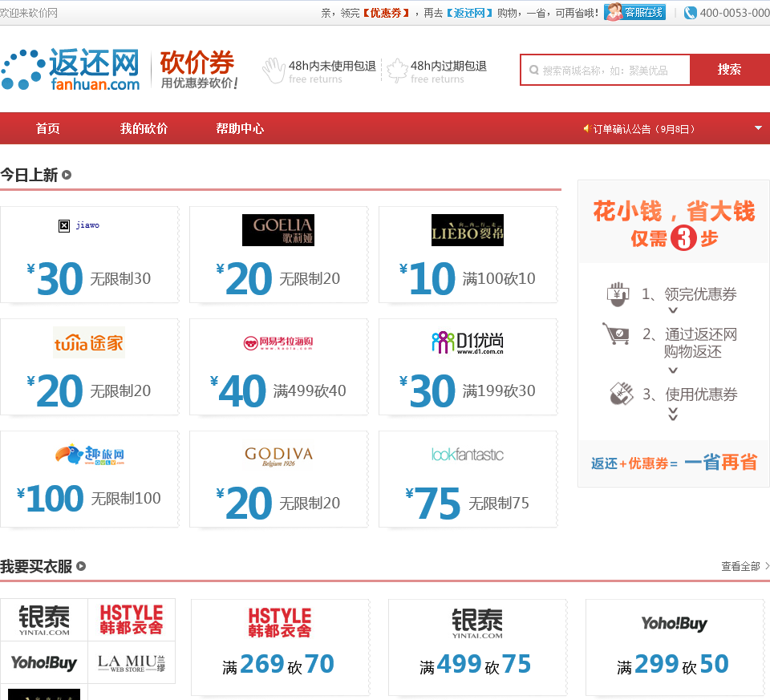Open the 首页 nav tab
This screenshot has height=700, width=770.
point(47,128)
